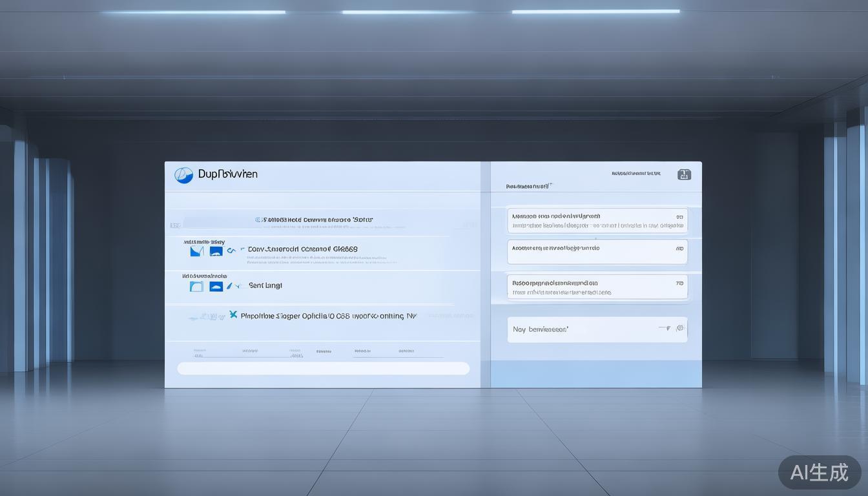Click the wide white input bar at bottom
The height and width of the screenshot is (496, 868).
323,368
